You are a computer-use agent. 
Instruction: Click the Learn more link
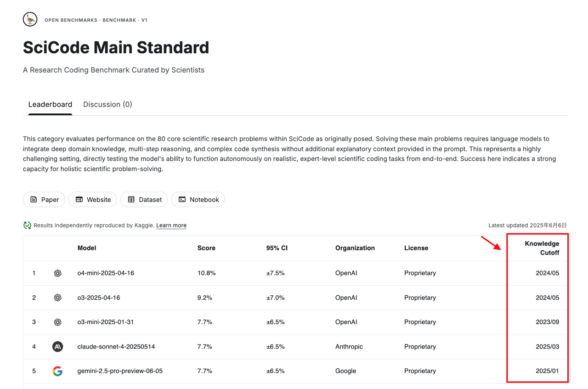coord(171,226)
